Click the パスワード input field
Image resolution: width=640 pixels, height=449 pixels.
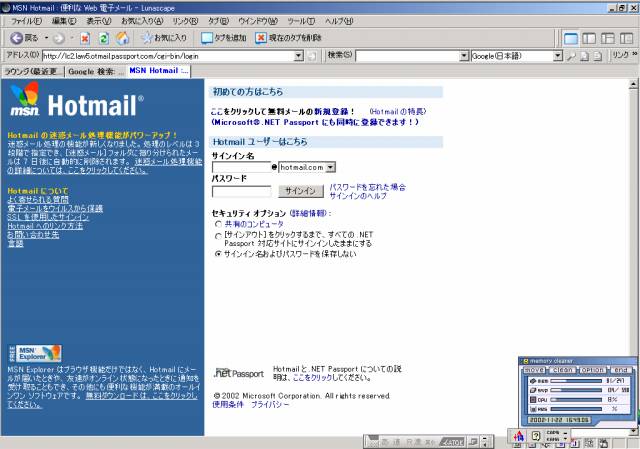241,190
